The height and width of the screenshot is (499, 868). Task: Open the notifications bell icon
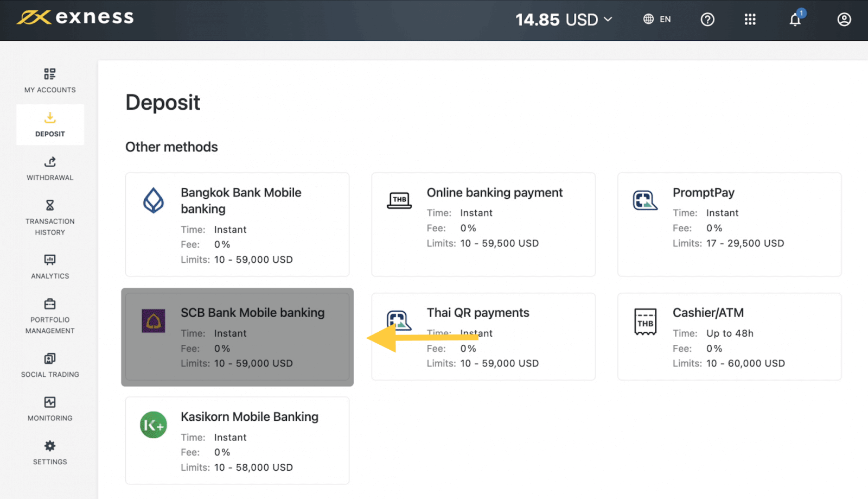(x=795, y=20)
